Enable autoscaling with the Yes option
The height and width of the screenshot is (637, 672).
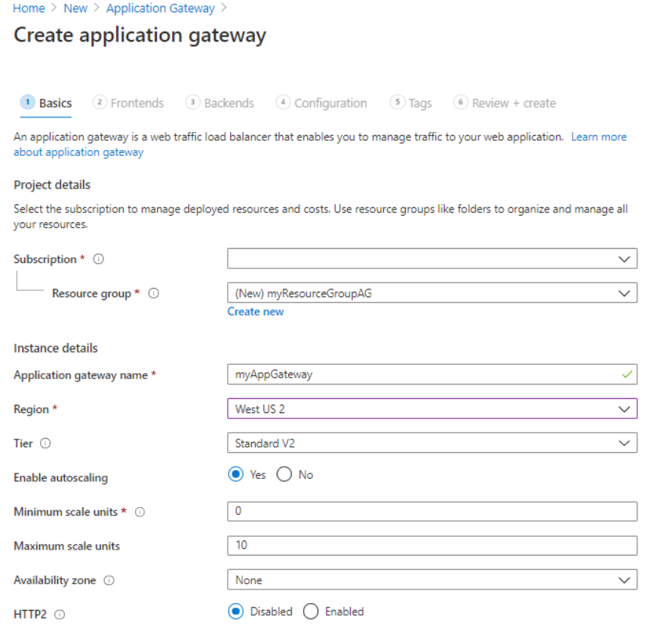point(235,474)
